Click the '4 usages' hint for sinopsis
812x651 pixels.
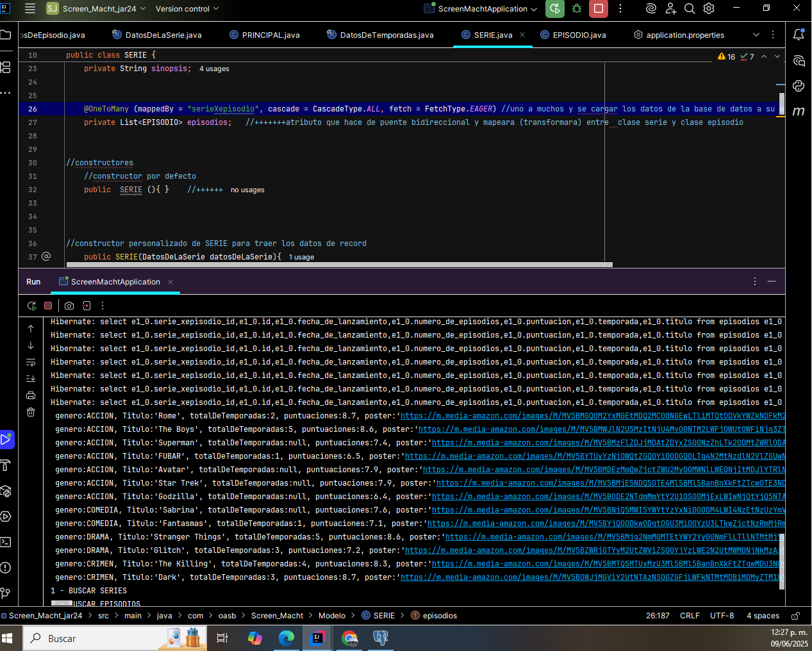pos(214,69)
